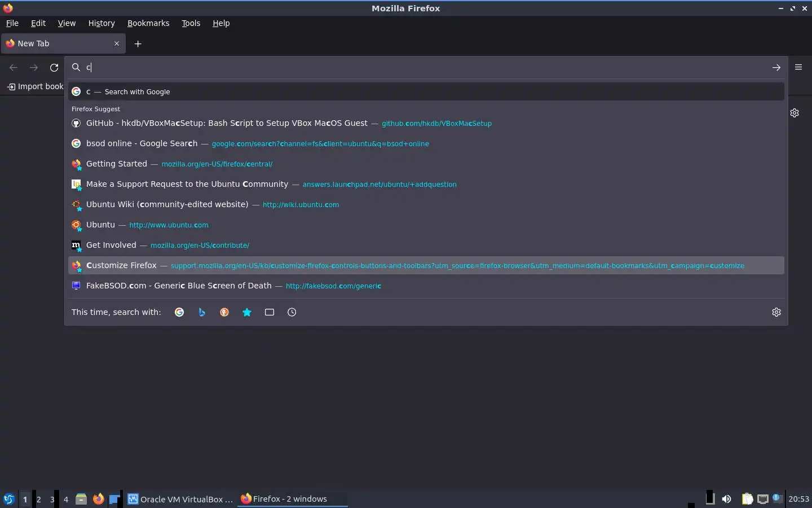The image size is (812, 508).
Task: Open Ubuntu Wiki suggestion
Action: click(x=426, y=204)
